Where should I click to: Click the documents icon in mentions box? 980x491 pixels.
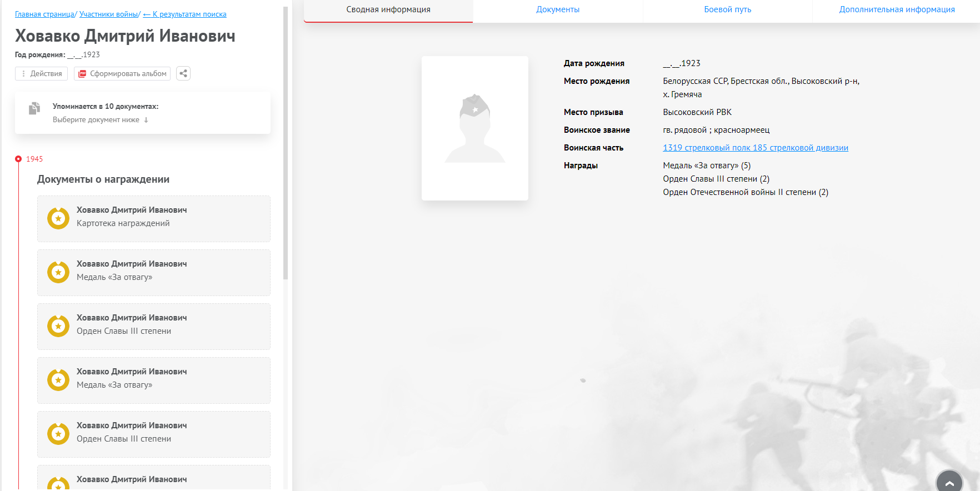coord(34,108)
